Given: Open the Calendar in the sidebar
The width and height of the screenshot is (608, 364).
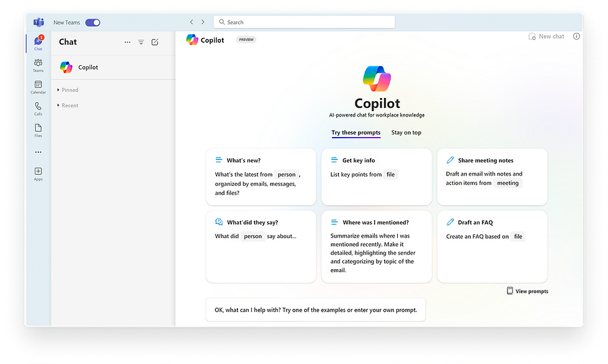Looking at the screenshot, I should coord(38,87).
